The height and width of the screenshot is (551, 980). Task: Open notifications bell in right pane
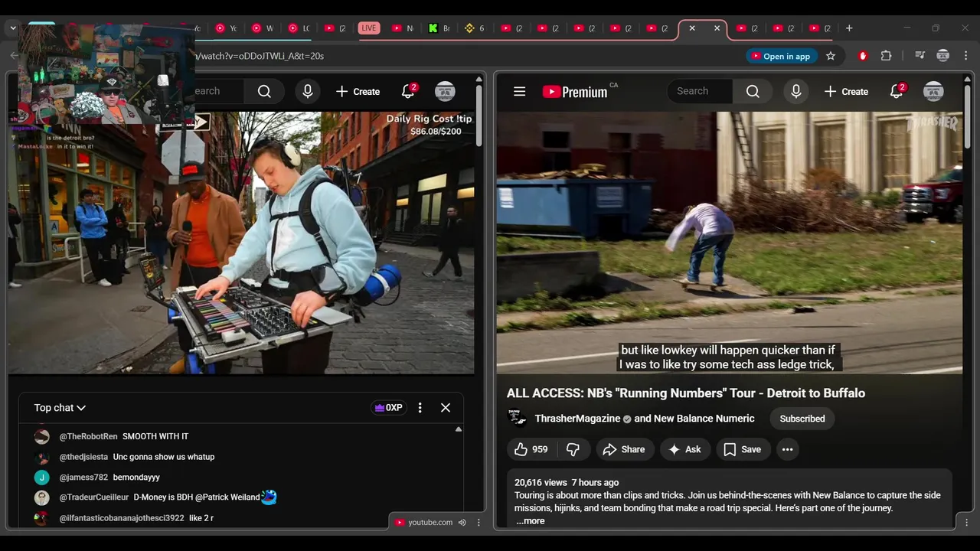click(x=897, y=92)
